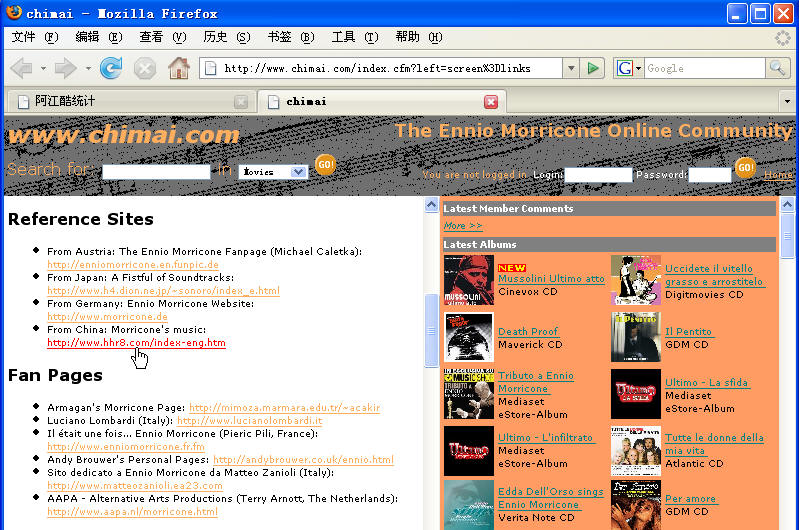The image size is (799, 530).
Task: Open the 查看 (V) menu
Action: pyautogui.click(x=163, y=37)
